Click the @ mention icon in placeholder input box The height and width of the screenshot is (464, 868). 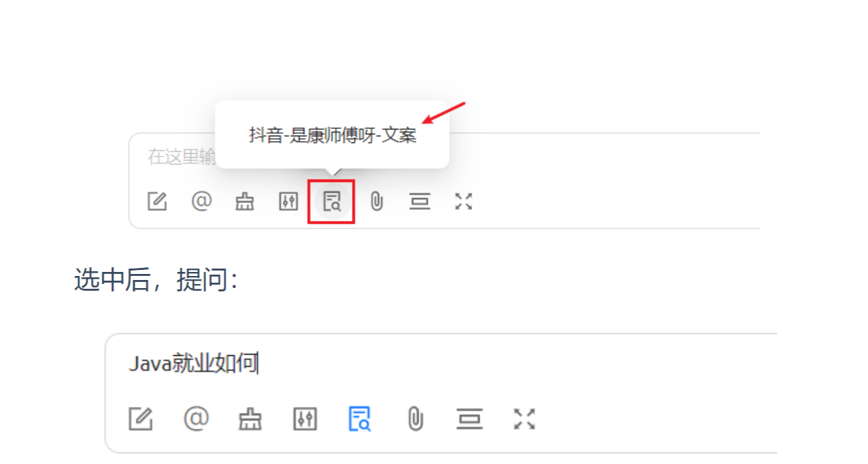pos(201,201)
